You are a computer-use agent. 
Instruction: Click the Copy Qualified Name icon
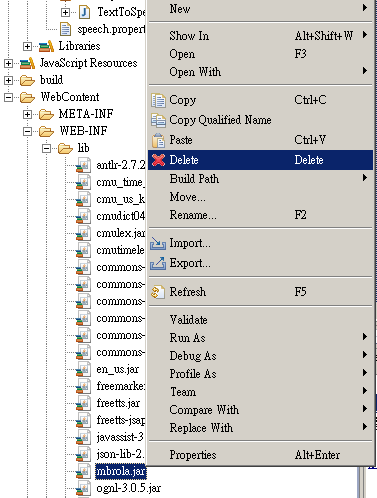(158, 120)
